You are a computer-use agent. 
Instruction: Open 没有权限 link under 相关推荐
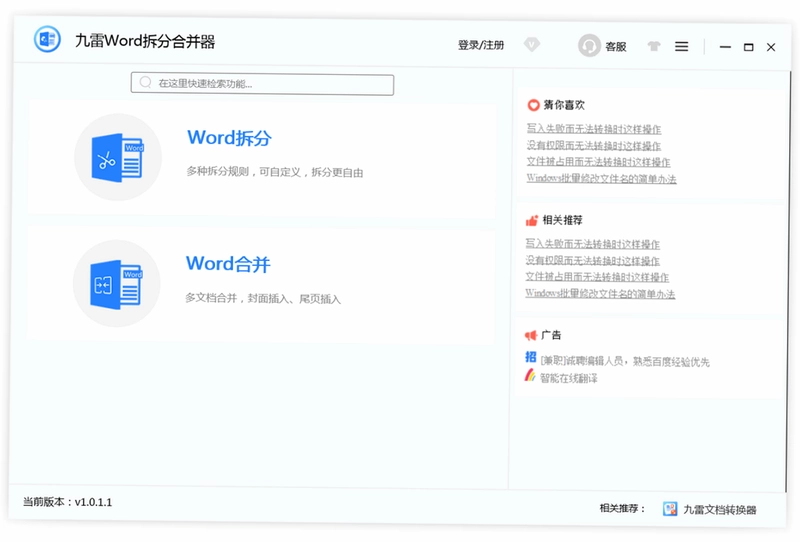pos(593,261)
